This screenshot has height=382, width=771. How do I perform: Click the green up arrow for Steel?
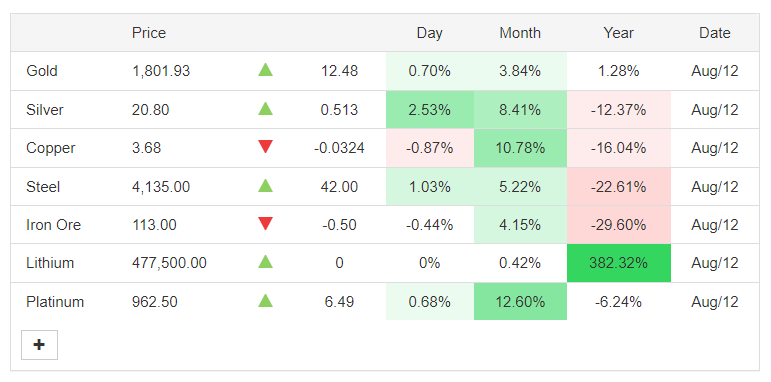pyautogui.click(x=265, y=185)
